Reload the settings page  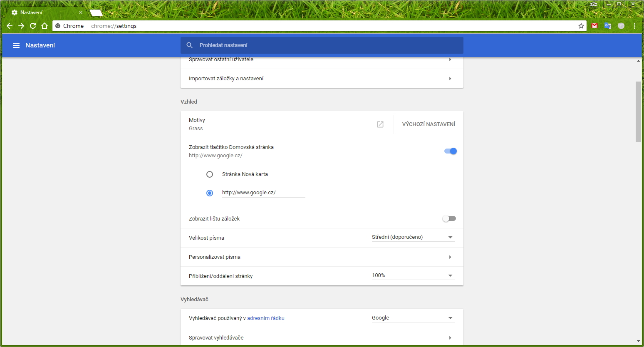(33, 26)
